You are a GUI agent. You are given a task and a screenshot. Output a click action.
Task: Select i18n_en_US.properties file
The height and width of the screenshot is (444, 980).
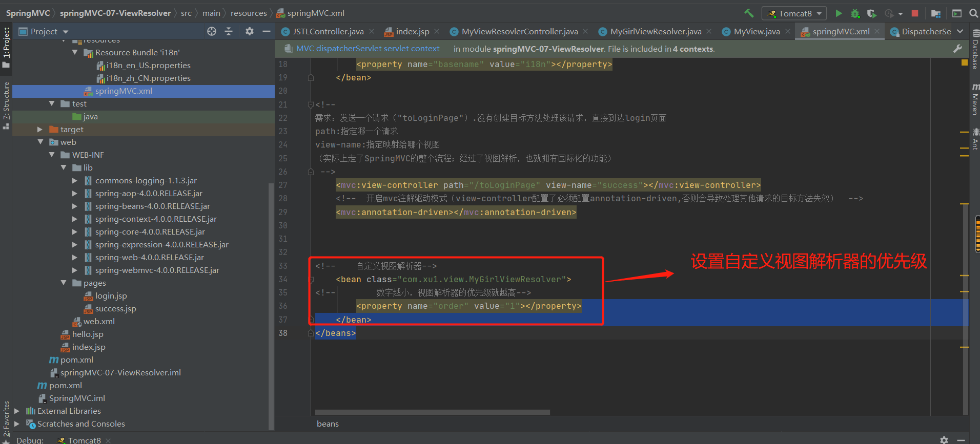pyautogui.click(x=144, y=66)
